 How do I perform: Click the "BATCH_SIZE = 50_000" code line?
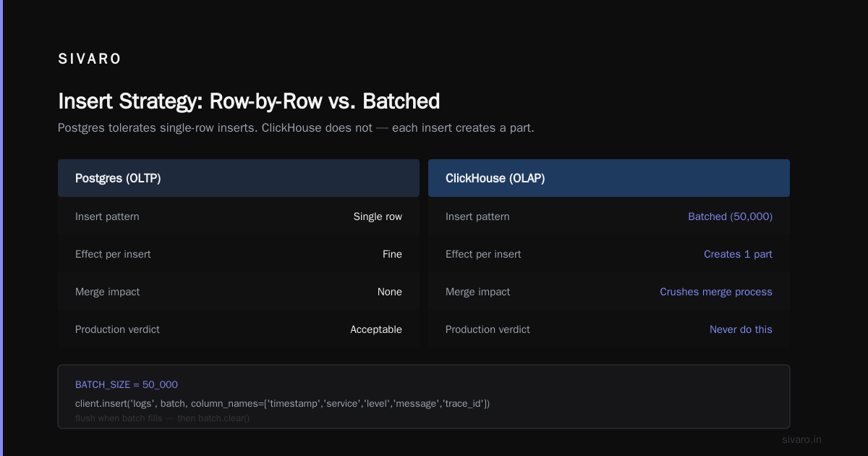[127, 384]
